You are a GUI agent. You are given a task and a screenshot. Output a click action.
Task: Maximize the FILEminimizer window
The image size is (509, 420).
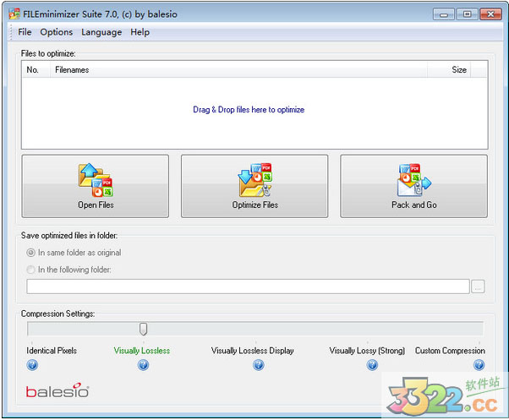coord(467,14)
